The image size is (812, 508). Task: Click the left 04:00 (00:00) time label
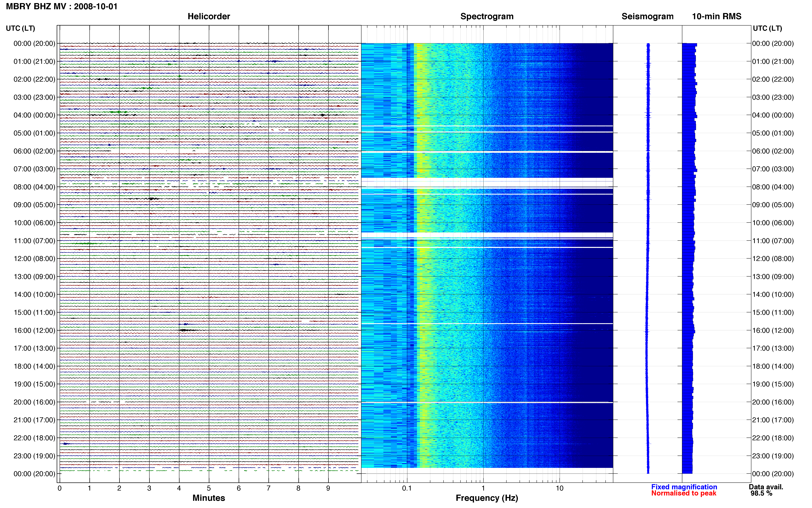(34, 115)
